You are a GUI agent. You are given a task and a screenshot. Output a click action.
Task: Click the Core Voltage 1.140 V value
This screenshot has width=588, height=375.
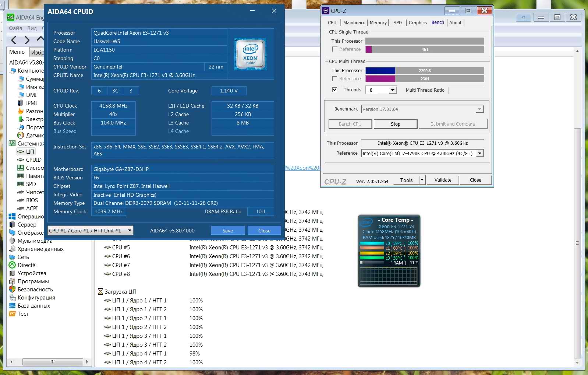(229, 91)
